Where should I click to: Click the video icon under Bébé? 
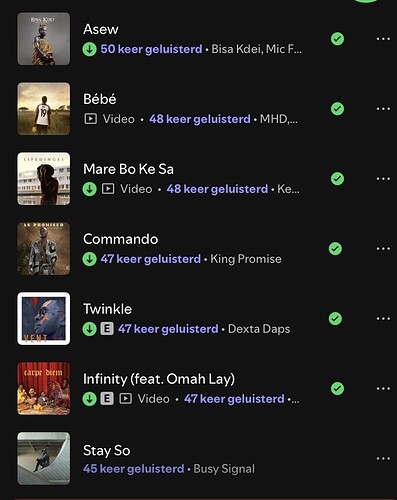coord(90,119)
